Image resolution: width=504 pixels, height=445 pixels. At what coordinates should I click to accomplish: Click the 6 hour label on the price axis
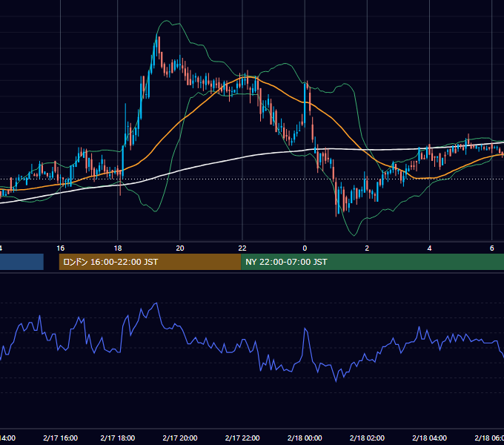pos(492,248)
